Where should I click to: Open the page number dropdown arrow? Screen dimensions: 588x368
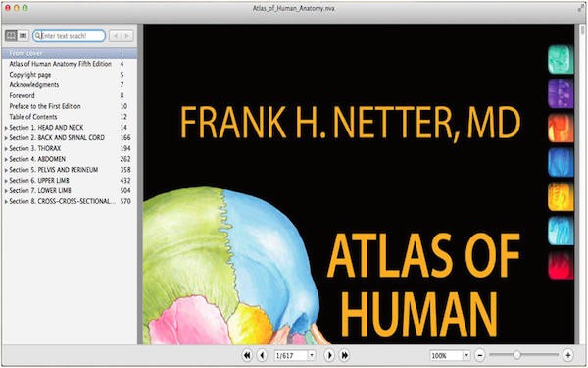(x=312, y=355)
